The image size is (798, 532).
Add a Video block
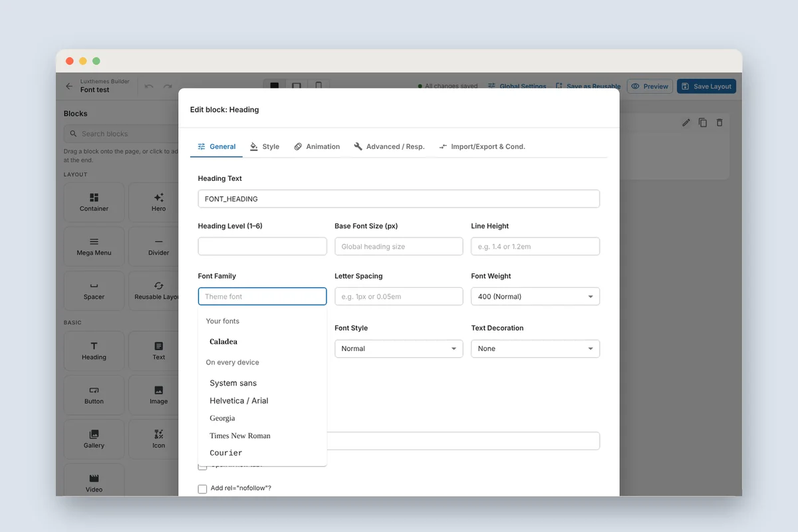click(x=94, y=480)
